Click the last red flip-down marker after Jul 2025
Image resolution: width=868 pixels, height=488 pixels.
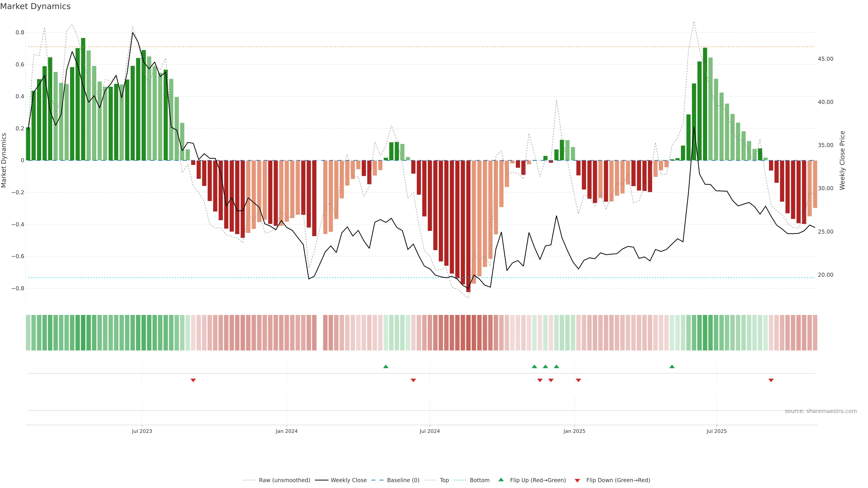(771, 380)
